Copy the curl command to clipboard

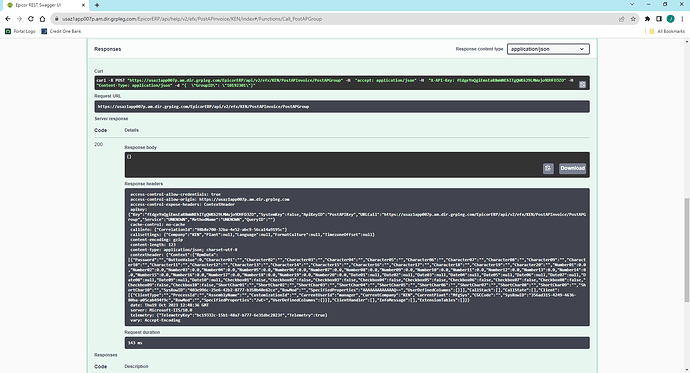tap(582, 84)
